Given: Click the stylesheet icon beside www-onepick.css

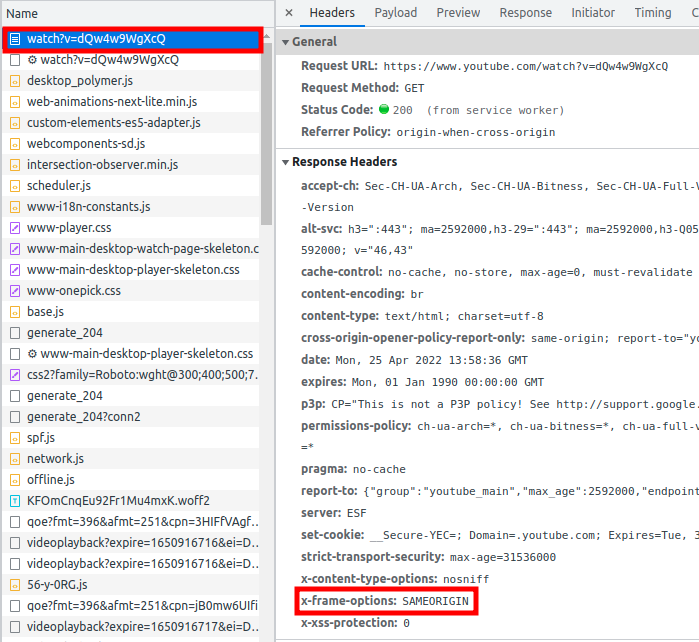Looking at the screenshot, I should click(x=15, y=291).
